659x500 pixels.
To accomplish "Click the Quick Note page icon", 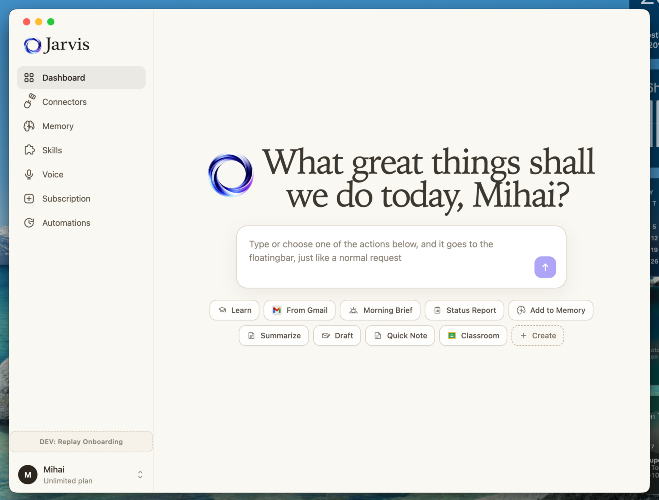I will [x=378, y=335].
